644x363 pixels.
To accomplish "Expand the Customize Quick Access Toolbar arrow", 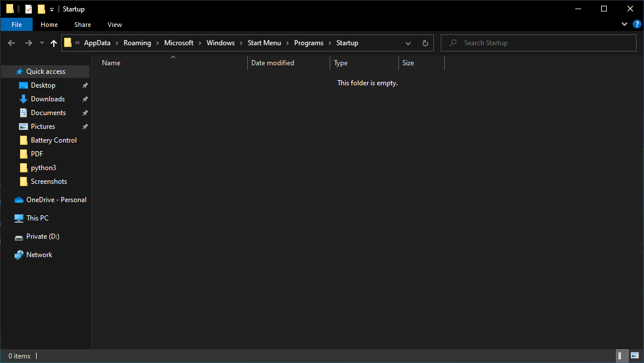I will pyautogui.click(x=52, y=9).
